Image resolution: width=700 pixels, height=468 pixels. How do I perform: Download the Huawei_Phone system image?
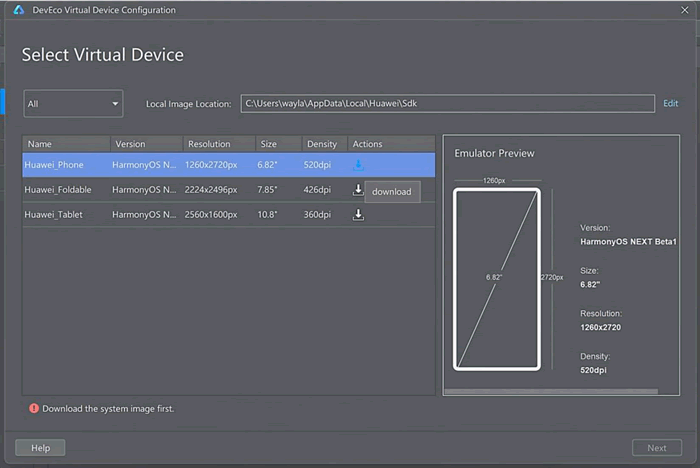coord(358,165)
